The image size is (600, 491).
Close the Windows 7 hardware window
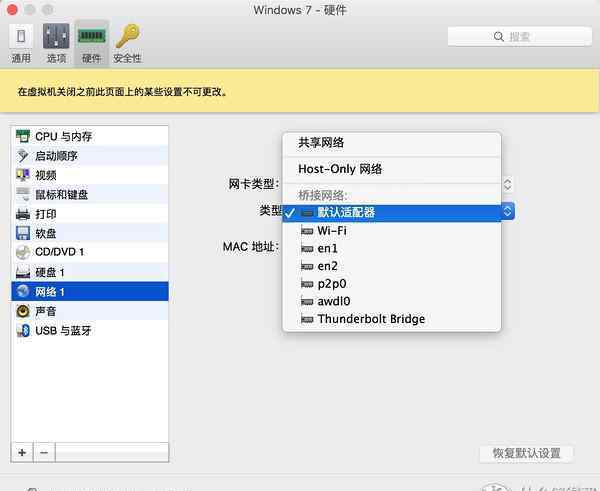12,10
